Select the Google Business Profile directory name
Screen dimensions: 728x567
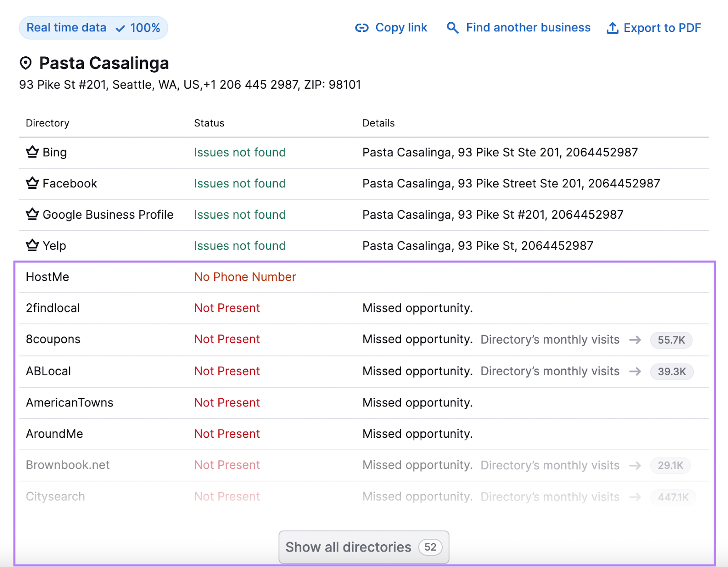108,215
